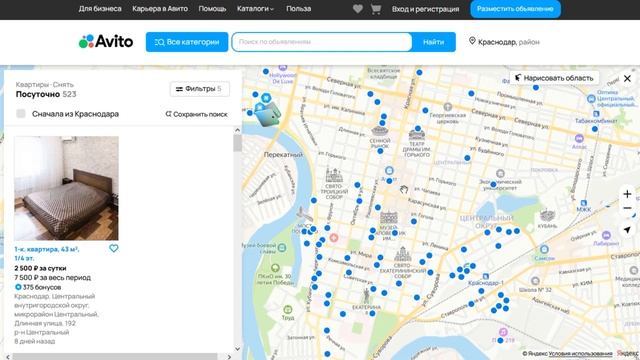Add the 1-к. квартира listing to favorites
640x360 pixels.
(x=113, y=248)
